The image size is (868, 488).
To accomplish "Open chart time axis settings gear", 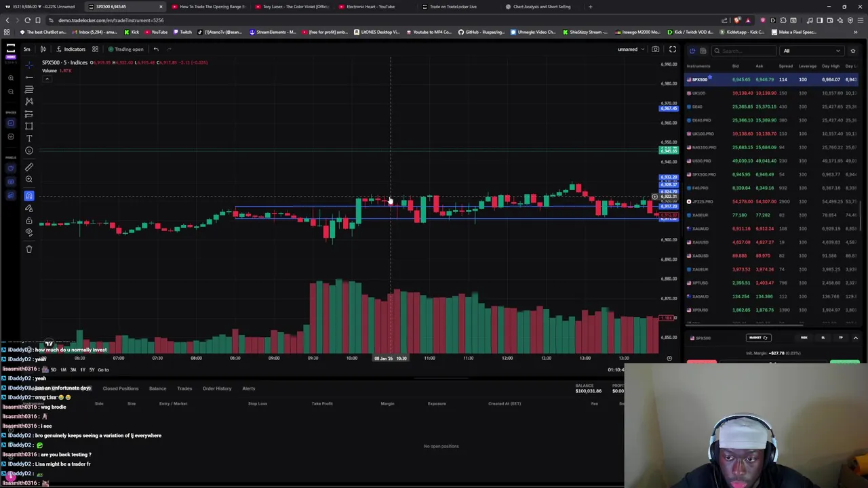I will point(669,359).
